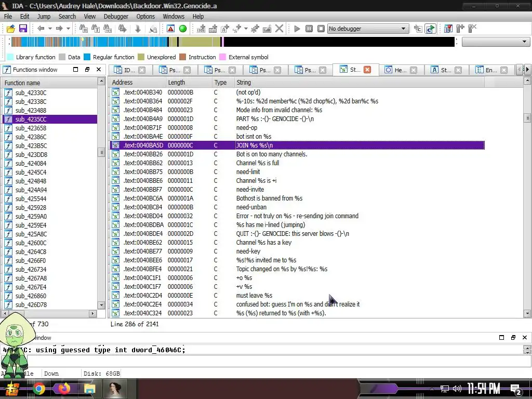The height and width of the screenshot is (399, 532).
Task: Click the gray X undefine icon
Action: pos(279,29)
